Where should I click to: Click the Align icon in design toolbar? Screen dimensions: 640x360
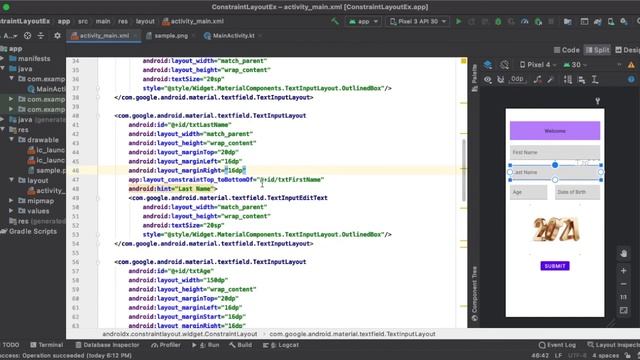[x=582, y=80]
